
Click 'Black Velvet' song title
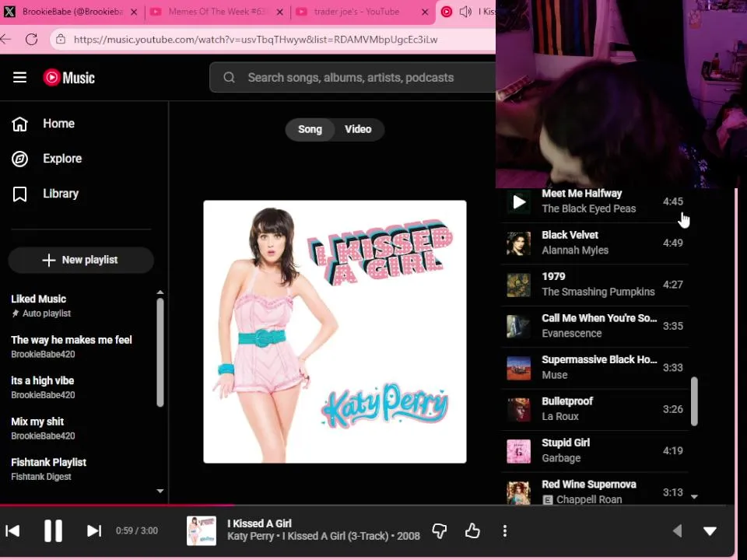click(570, 235)
